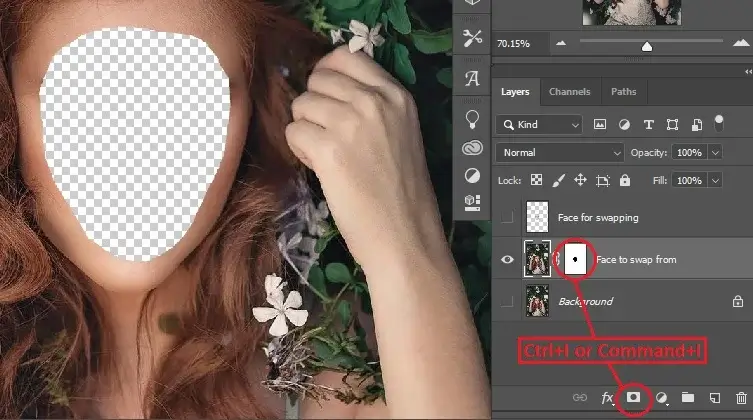Click the Add layer mask button
753x420 pixels.
coord(633,397)
